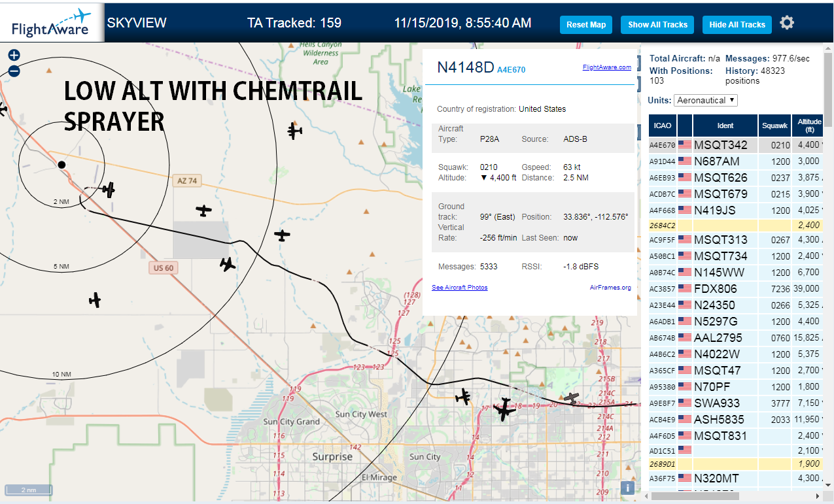Click the US flag in the N320MT row
This screenshot has width=834, height=504.
685,479
